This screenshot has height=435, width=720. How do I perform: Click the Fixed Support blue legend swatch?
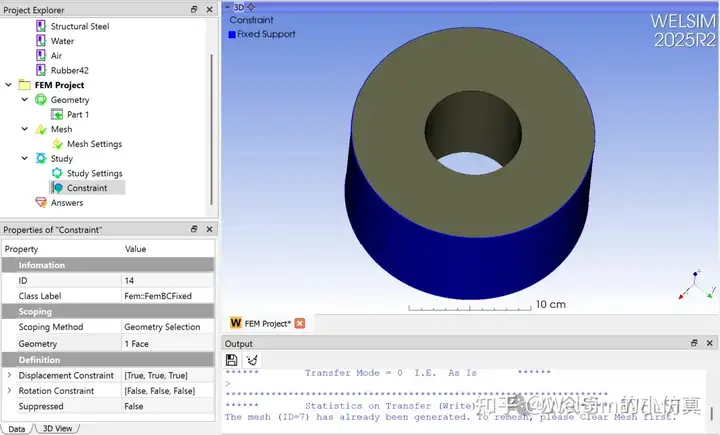(x=232, y=34)
